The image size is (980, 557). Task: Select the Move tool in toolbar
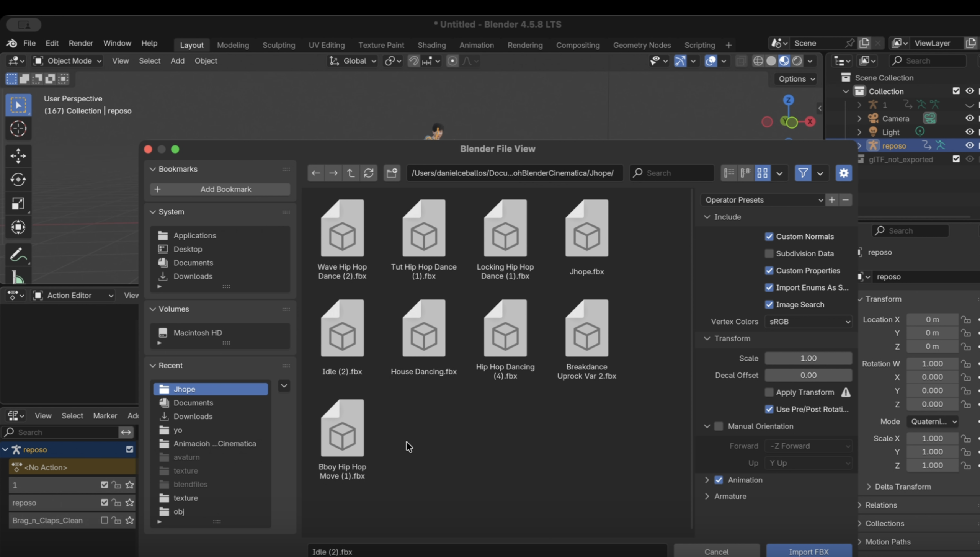pos(18,156)
